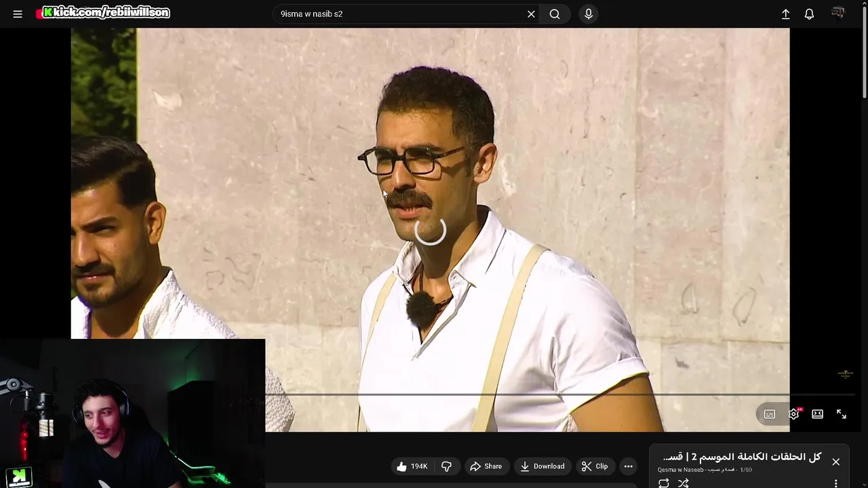This screenshot has width=868, height=488.
Task: Open the notifications bell
Action: pos(809,14)
